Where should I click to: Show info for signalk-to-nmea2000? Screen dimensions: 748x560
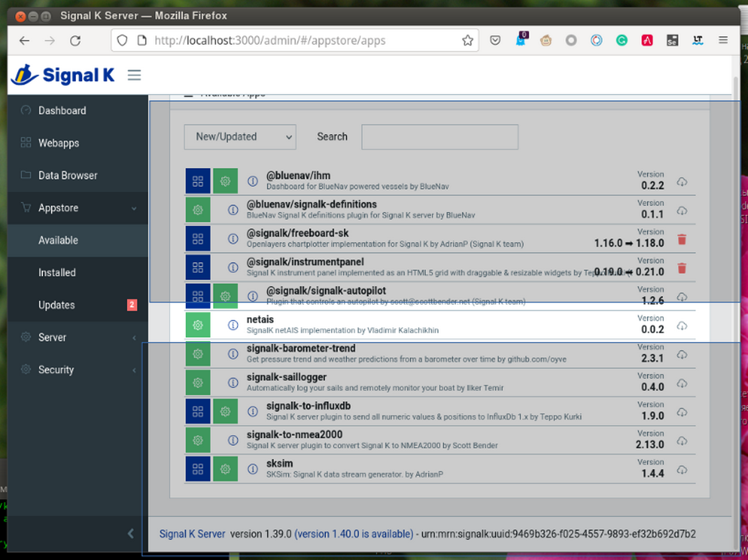coord(233,440)
